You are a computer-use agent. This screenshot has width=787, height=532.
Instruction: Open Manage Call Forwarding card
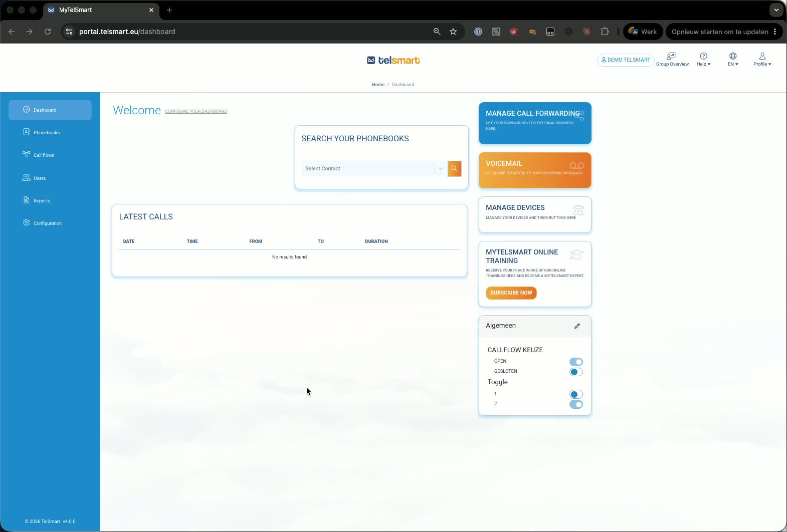[535, 123]
